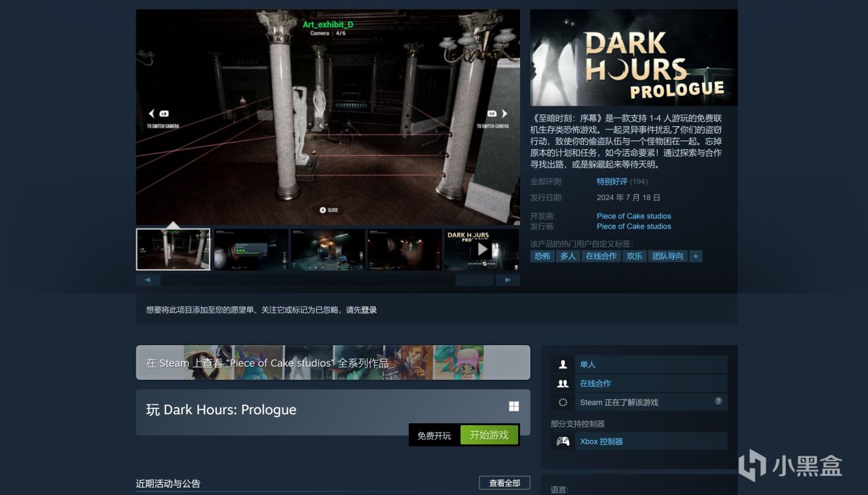Open developer Piece of Cake studios link
This screenshot has width=868, height=495.
[634, 216]
